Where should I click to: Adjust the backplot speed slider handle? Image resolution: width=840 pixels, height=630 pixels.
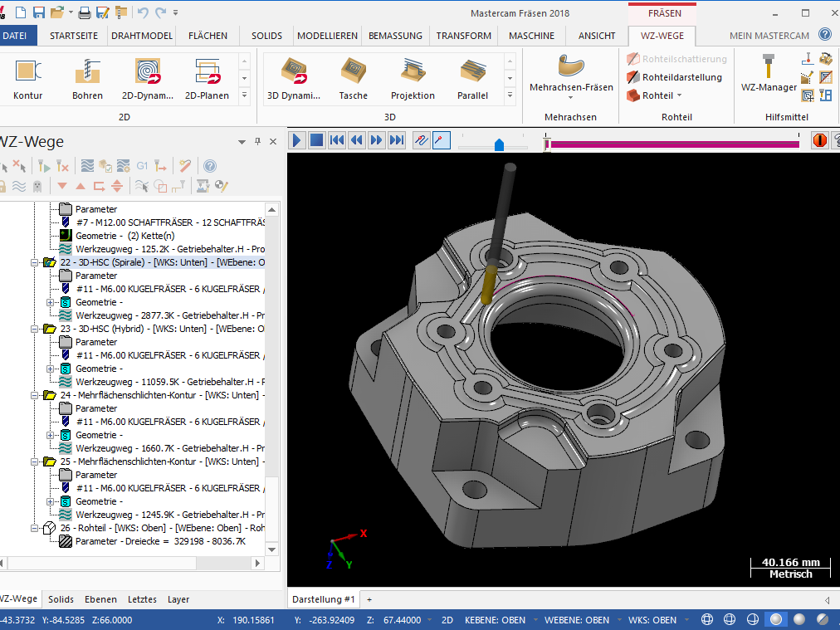pos(499,145)
